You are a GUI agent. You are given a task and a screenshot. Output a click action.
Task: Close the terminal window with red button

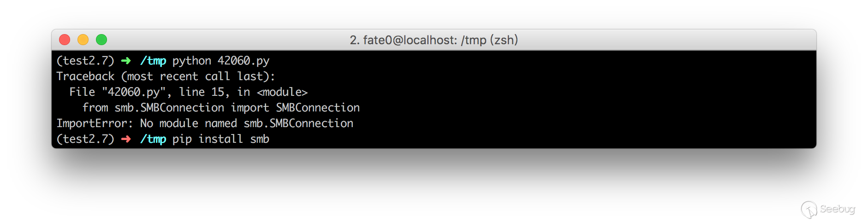pos(65,40)
